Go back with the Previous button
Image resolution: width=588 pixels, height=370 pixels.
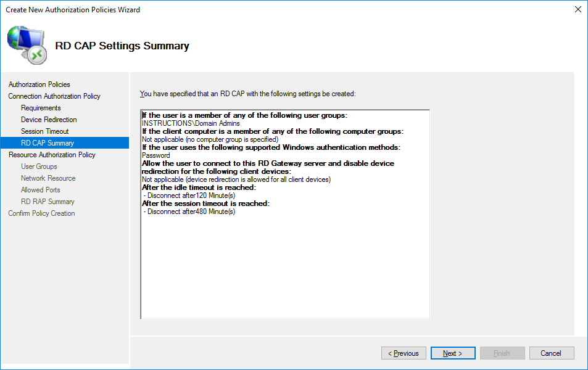(404, 353)
